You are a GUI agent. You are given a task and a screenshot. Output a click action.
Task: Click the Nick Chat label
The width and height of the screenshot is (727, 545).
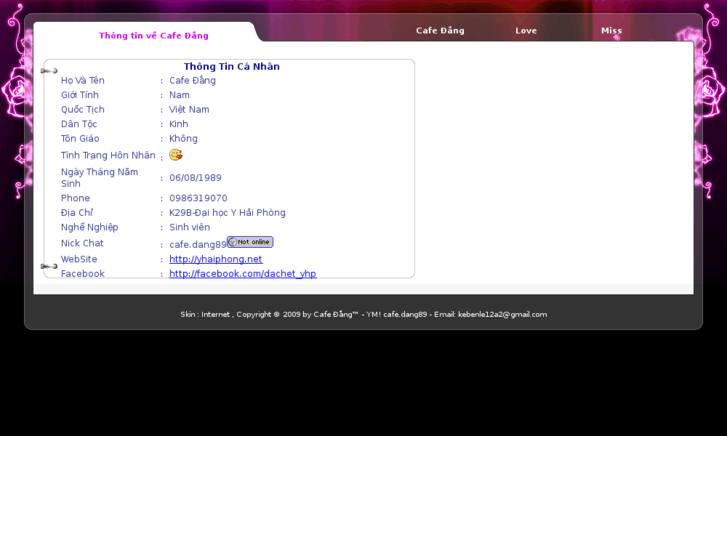[82, 243]
